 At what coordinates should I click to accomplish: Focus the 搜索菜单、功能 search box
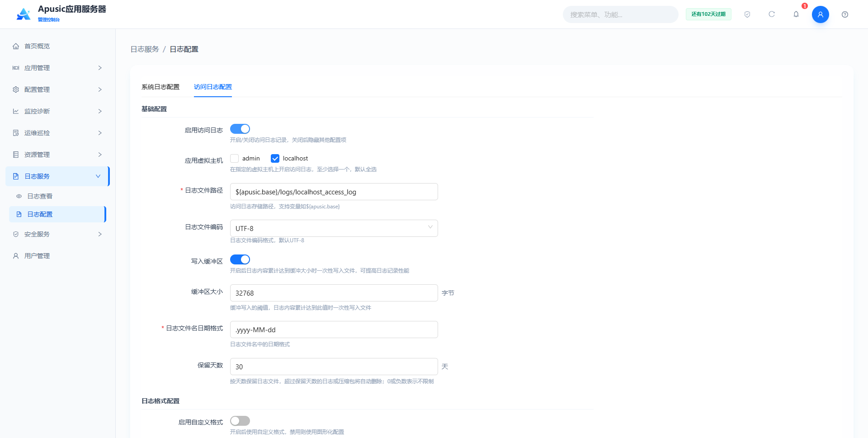coord(620,14)
